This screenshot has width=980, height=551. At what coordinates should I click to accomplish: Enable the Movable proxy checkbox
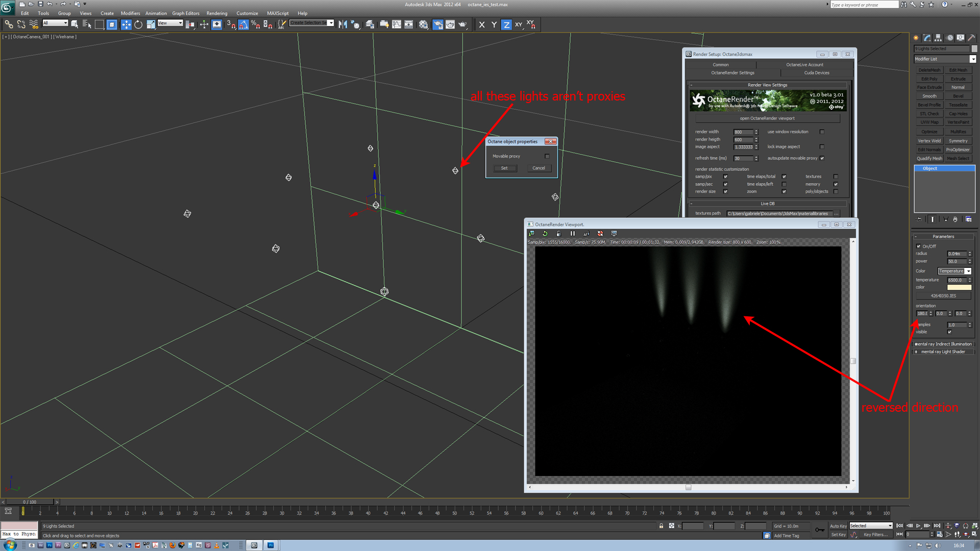click(547, 156)
